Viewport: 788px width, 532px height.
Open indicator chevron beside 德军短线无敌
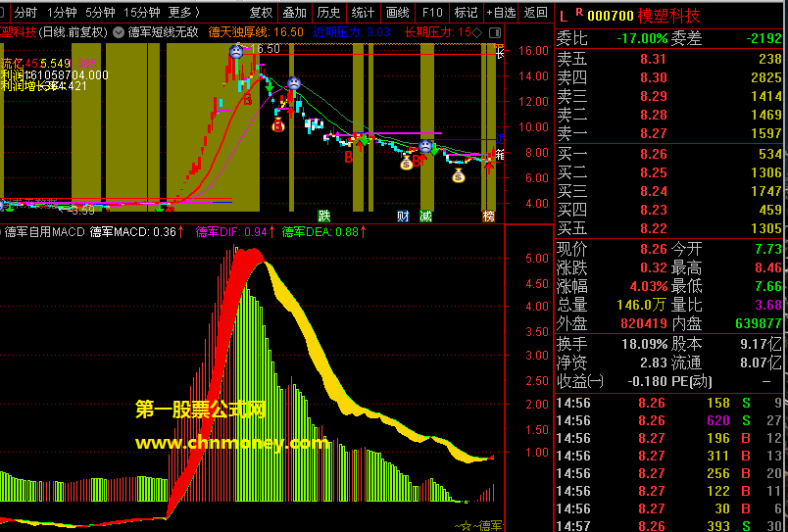[119, 32]
